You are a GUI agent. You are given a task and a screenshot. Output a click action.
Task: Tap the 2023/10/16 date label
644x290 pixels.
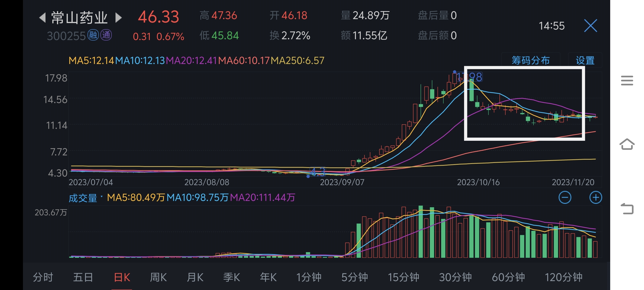478,182
